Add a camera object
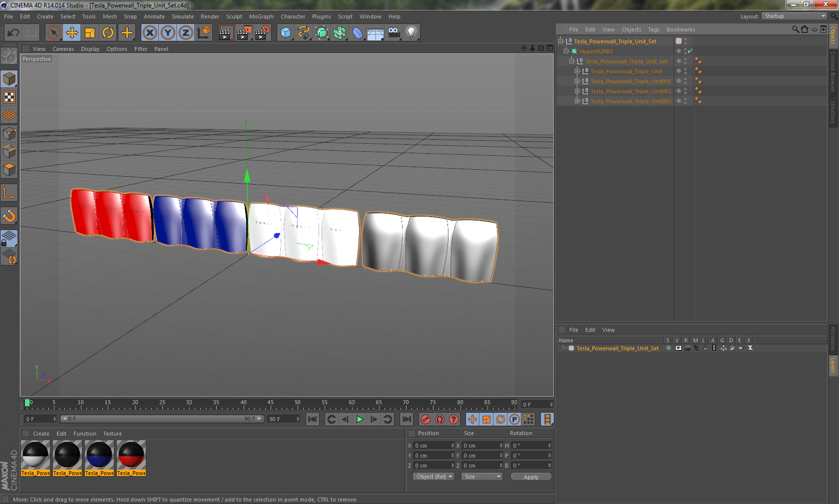 coord(394,33)
